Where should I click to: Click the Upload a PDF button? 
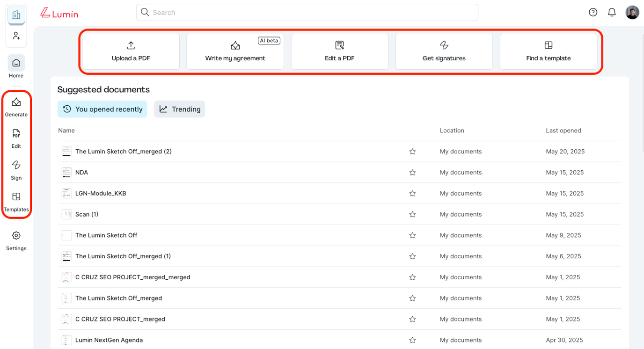pyautogui.click(x=131, y=51)
